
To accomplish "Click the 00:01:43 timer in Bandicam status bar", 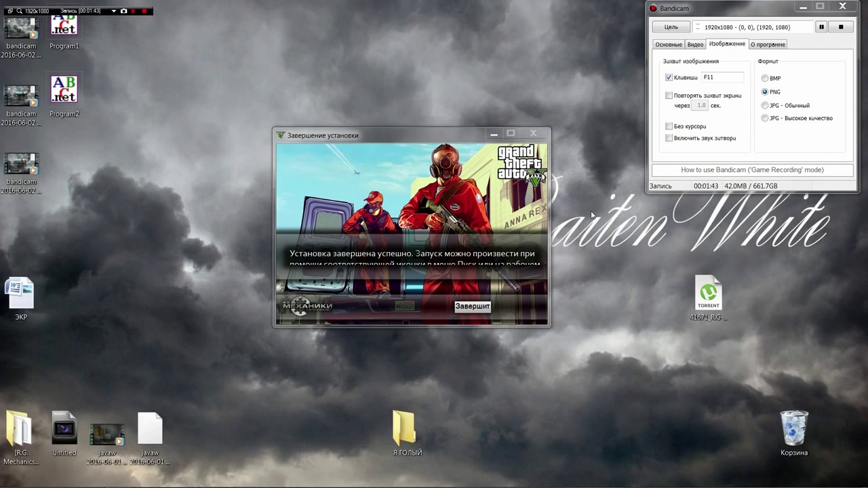I will click(x=706, y=186).
